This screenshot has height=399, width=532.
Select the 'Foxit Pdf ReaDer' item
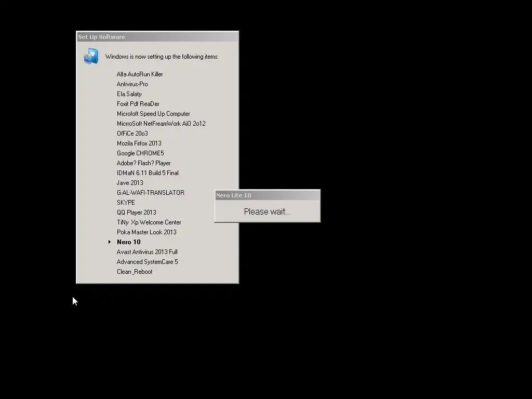tap(138, 104)
